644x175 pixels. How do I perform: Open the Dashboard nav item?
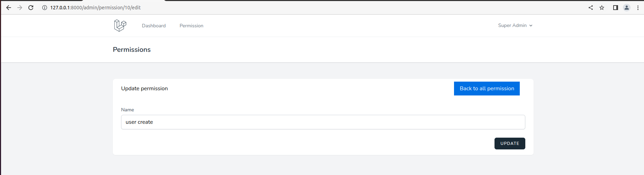point(154,26)
